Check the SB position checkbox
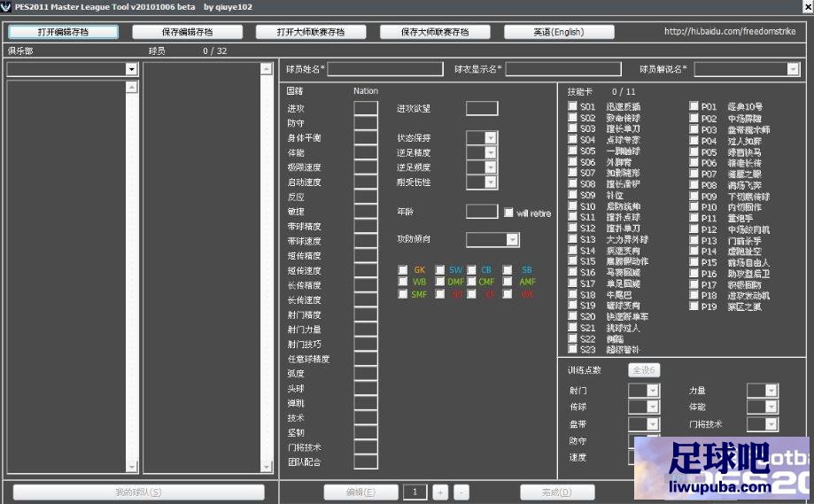 click(x=508, y=270)
